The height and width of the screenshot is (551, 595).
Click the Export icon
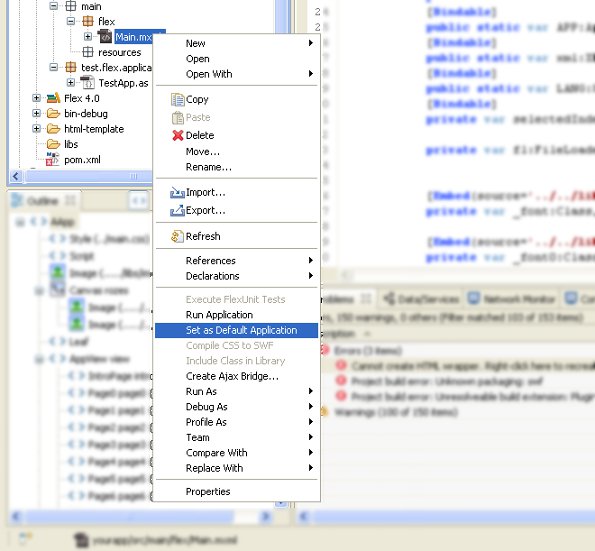click(x=177, y=210)
